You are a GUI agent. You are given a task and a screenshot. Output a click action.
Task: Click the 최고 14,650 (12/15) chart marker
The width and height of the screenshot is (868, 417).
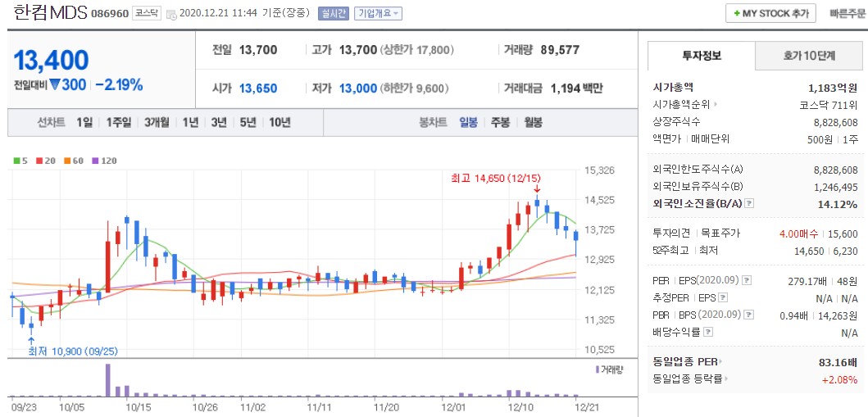(x=496, y=178)
